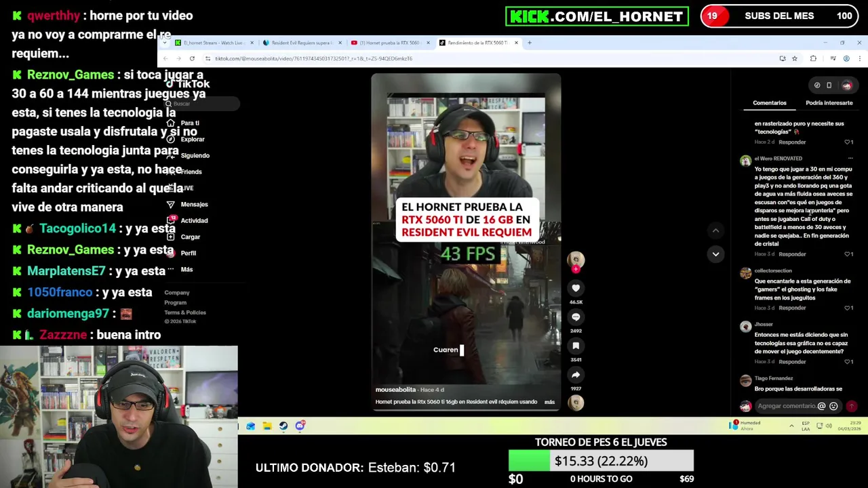Open browser profile avatar icon
868x488 pixels.
point(846,58)
